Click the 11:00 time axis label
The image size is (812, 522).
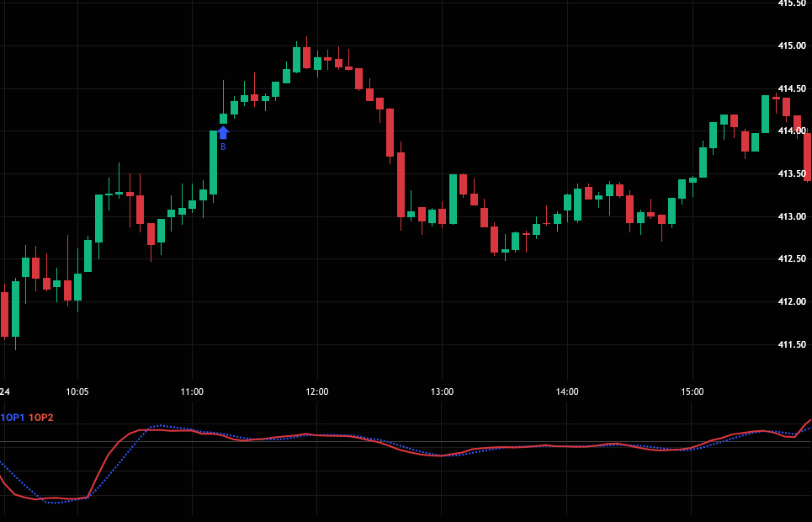[x=192, y=391]
